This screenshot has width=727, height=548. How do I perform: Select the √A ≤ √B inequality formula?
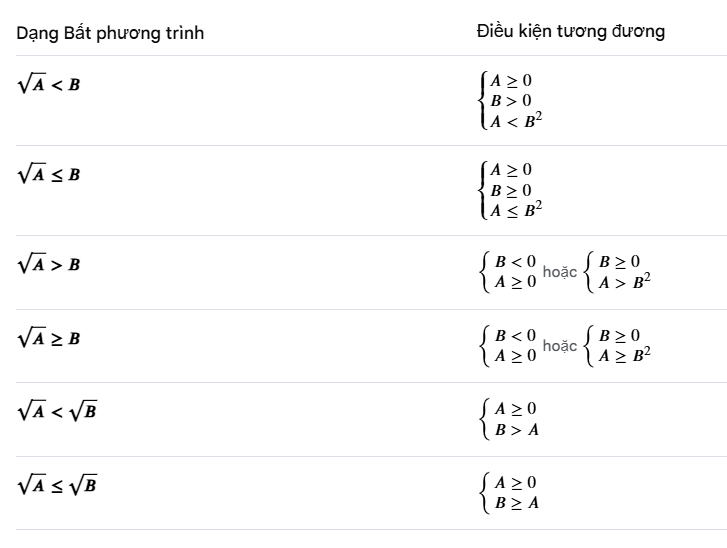57,485
